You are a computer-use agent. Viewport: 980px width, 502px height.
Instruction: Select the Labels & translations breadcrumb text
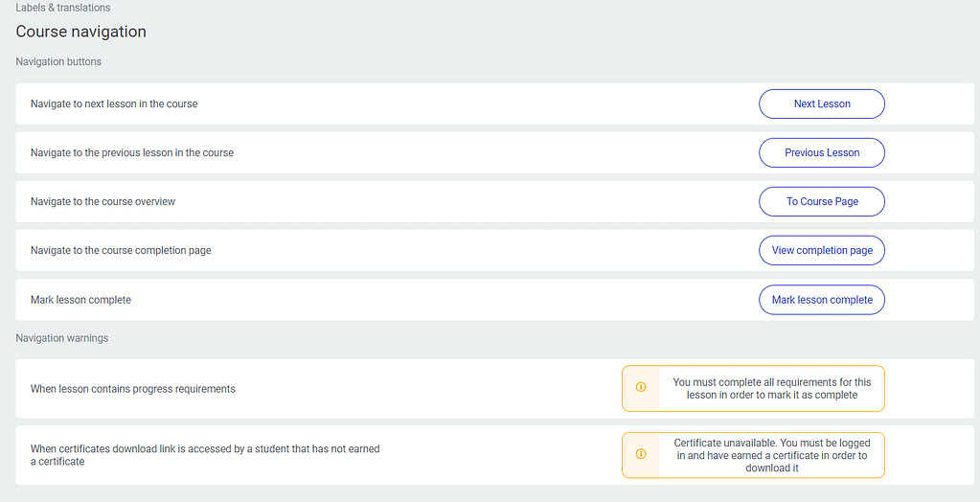pos(63,8)
